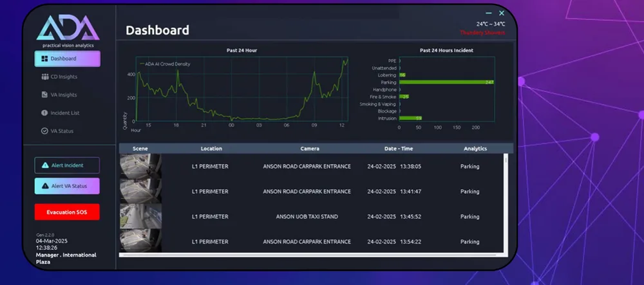The width and height of the screenshot is (644, 285).
Task: Sort table by Location column header
Action: pos(211,149)
